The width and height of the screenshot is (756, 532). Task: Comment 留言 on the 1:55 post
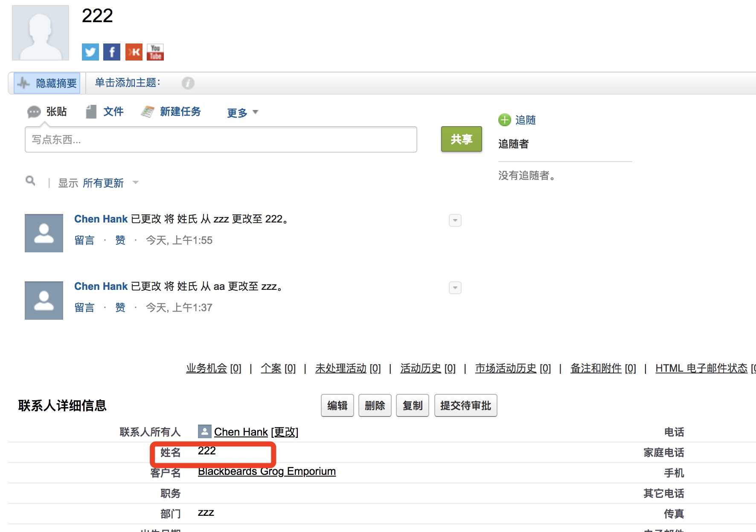point(84,240)
